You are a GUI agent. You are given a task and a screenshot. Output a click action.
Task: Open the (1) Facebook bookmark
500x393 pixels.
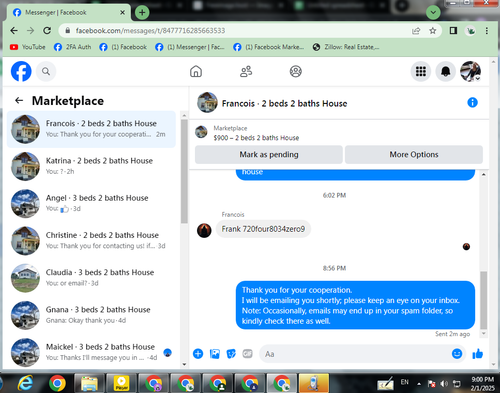123,47
